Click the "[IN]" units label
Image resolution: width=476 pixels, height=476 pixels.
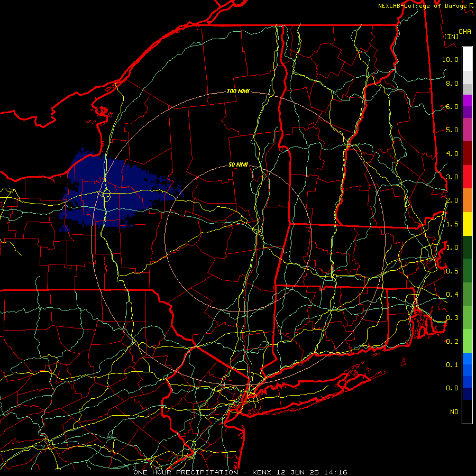(451, 36)
